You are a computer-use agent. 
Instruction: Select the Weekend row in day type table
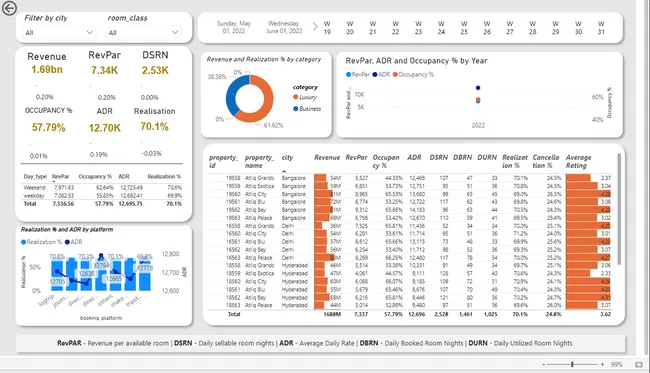102,188
